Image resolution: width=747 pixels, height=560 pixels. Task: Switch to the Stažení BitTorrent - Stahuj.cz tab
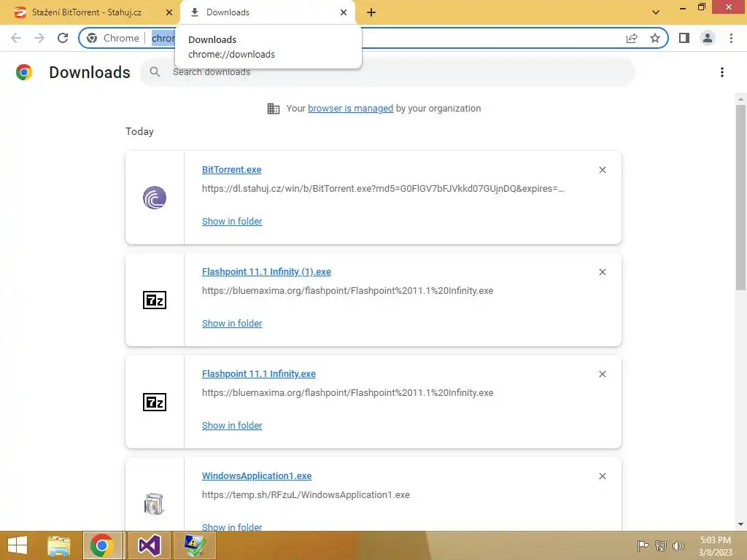pyautogui.click(x=87, y=12)
